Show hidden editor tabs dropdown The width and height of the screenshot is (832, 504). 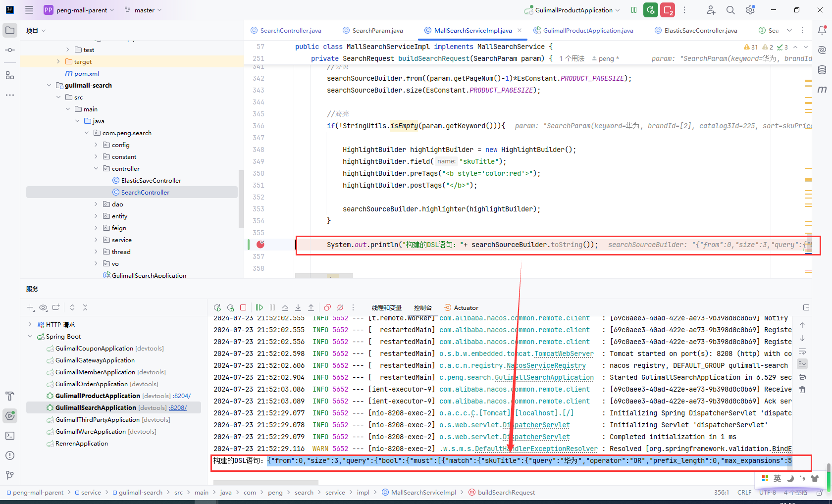[789, 30]
